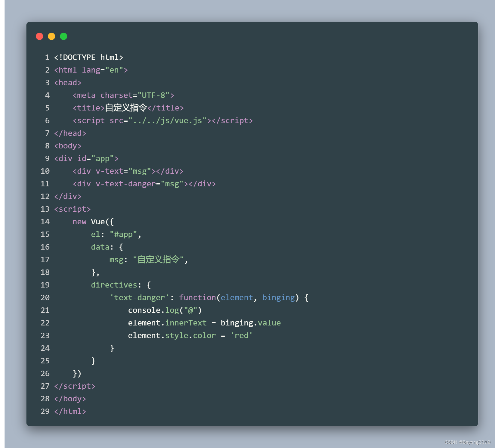
Task: Click the script src '../../js/vue.js' line
Action: [x=162, y=120]
